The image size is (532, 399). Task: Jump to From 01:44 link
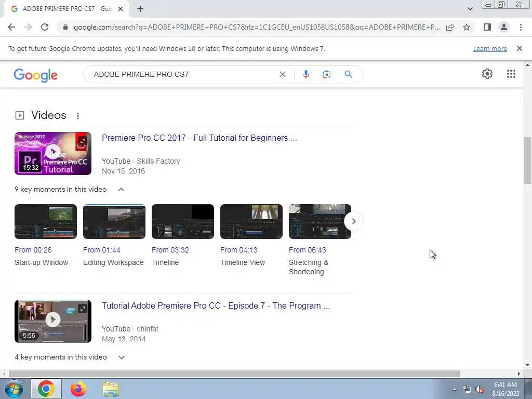click(x=102, y=250)
